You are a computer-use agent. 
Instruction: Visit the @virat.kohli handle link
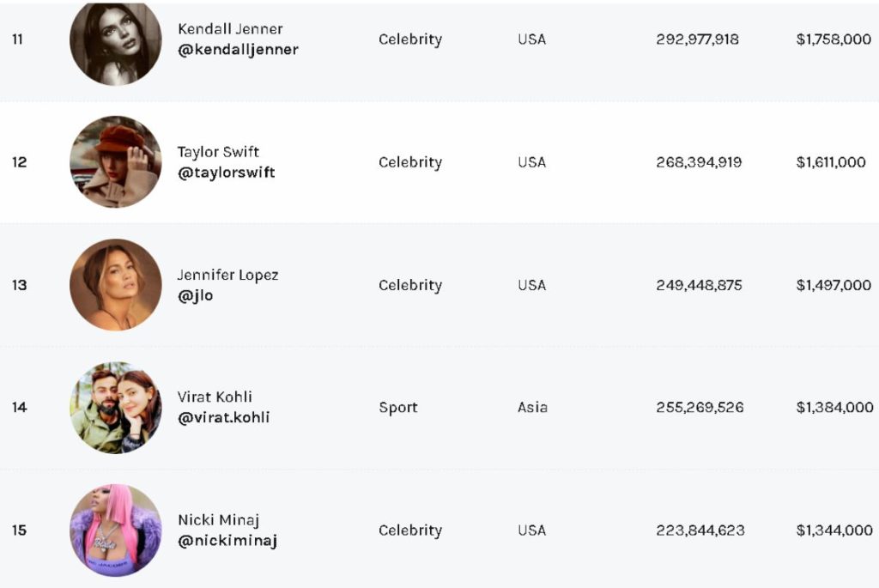coord(223,417)
